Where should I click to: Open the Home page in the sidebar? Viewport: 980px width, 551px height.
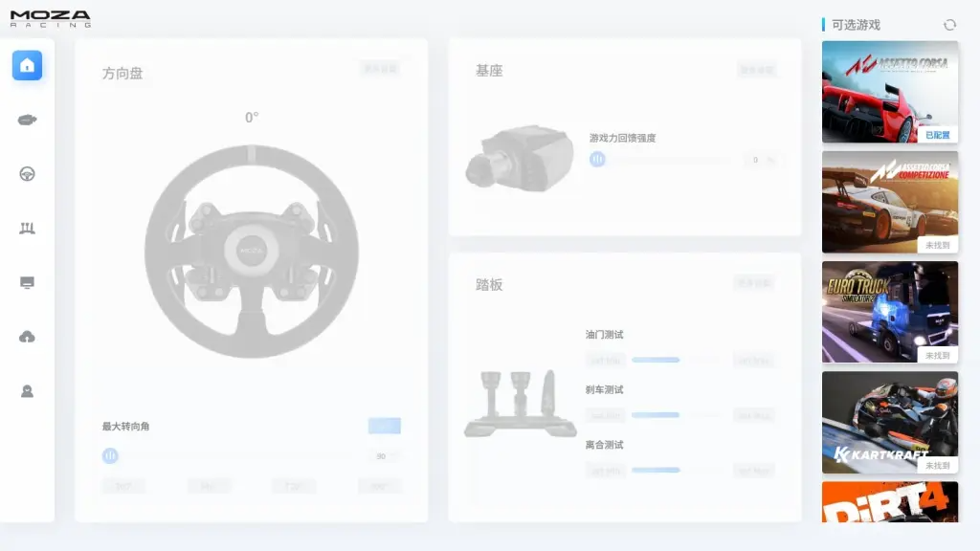tap(27, 65)
